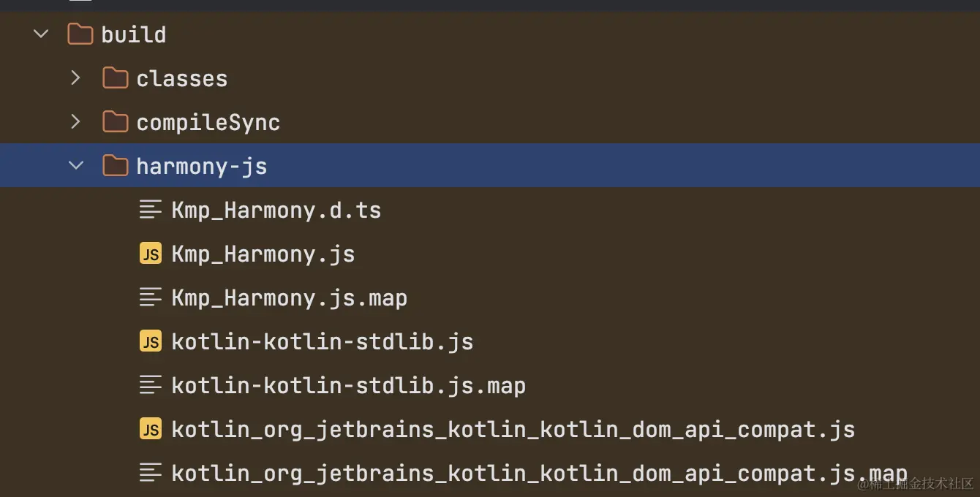Image resolution: width=980 pixels, height=497 pixels.
Task: Select the build folder label
Action: [134, 34]
